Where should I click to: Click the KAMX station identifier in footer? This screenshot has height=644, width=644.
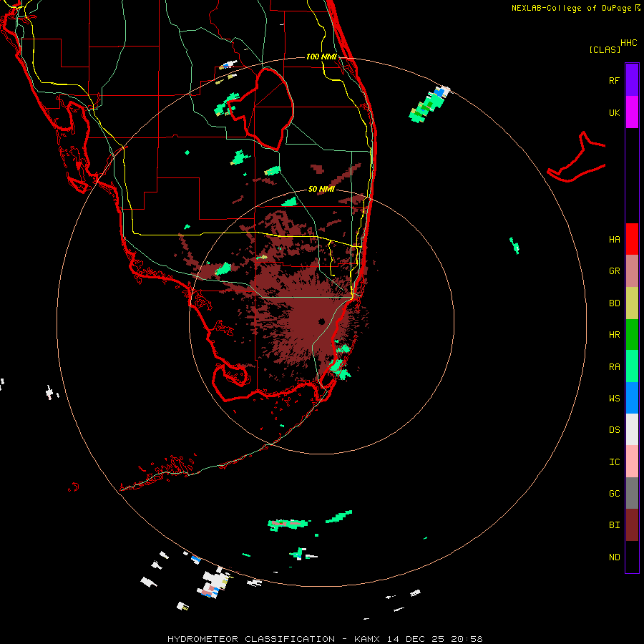tap(367, 639)
